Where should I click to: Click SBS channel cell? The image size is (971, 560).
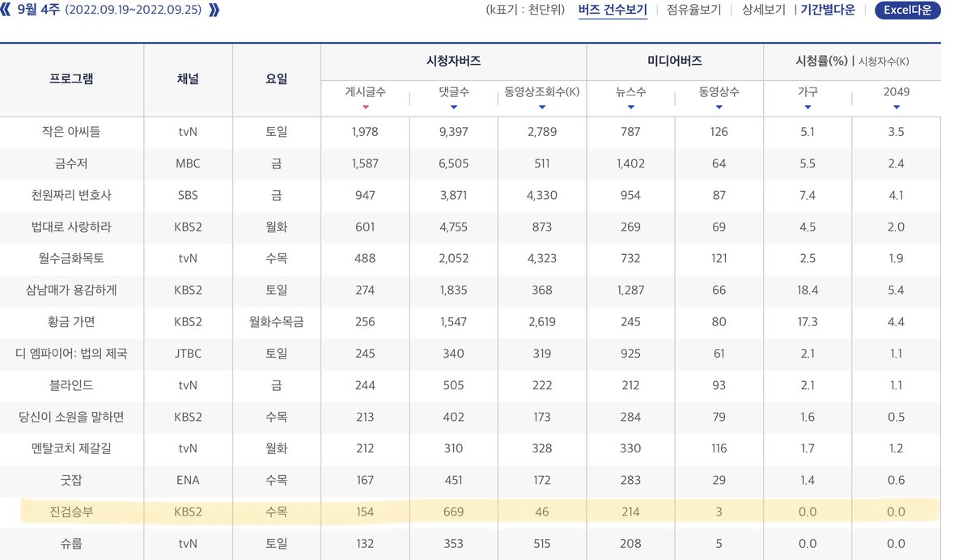click(188, 195)
